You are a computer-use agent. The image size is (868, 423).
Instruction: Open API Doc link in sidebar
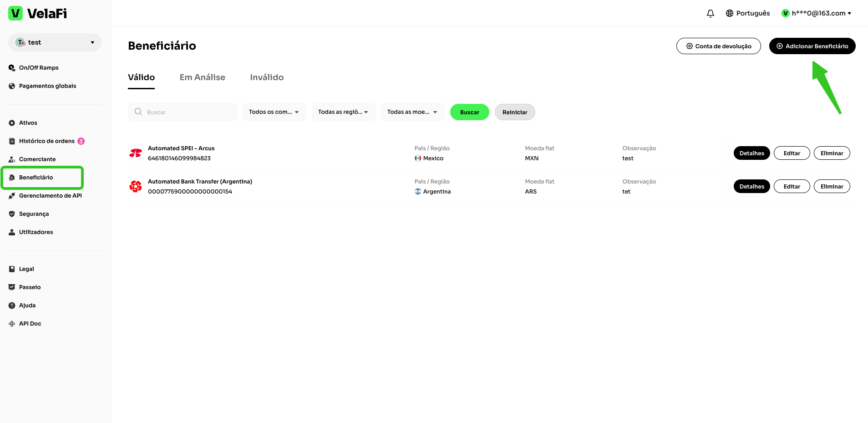point(30,324)
